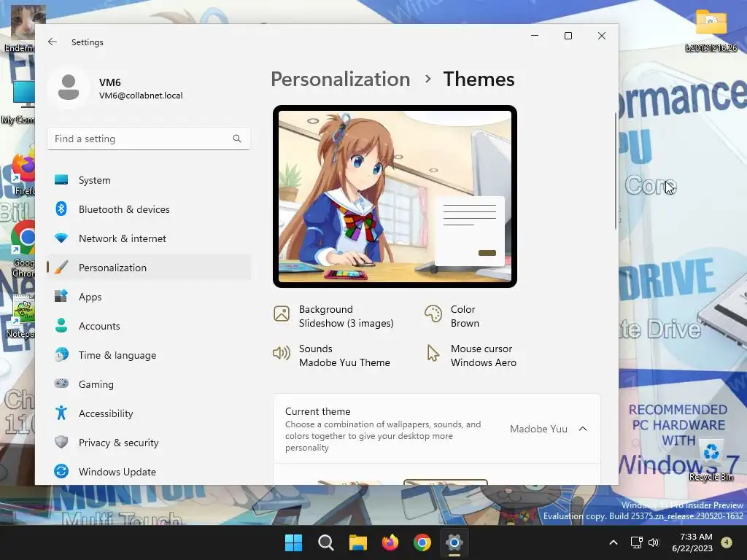Go back using the Settings back arrow
747x560 pixels.
click(x=53, y=42)
